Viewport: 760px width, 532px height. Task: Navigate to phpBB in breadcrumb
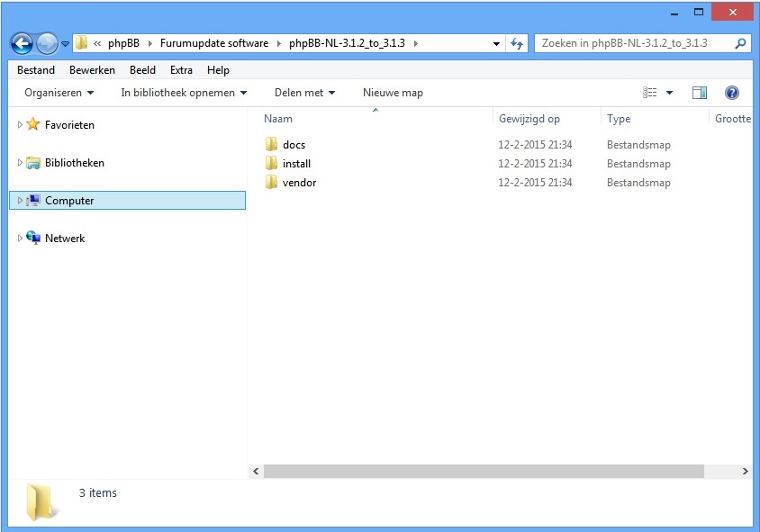pyautogui.click(x=123, y=43)
